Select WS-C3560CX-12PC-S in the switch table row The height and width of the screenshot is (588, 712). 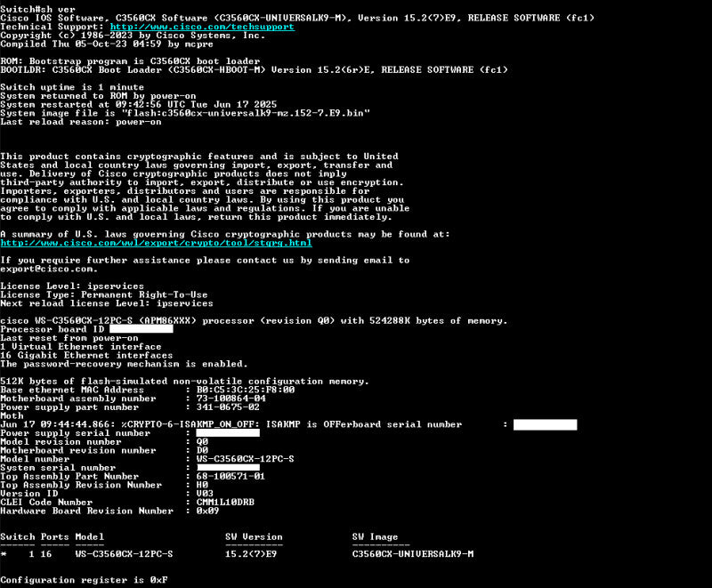[124, 554]
